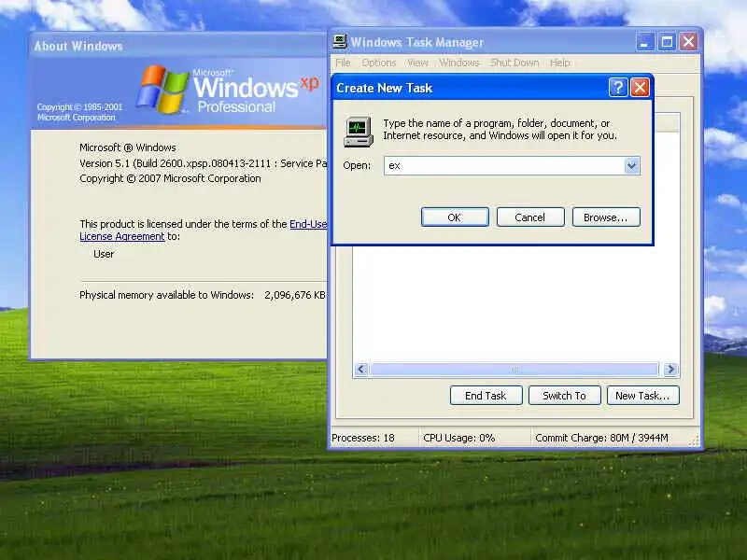
Task: Click the 'Microsoft ® Windows' text line
Action: (x=128, y=147)
